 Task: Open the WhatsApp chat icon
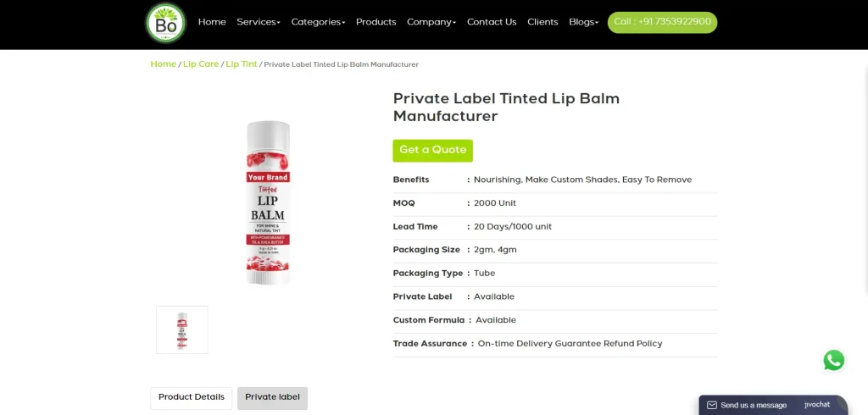(x=834, y=360)
